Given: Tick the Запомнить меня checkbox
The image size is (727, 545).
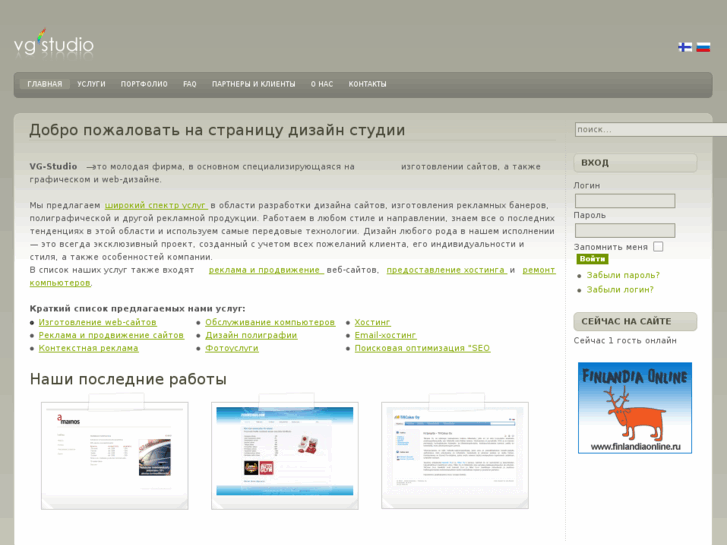Looking at the screenshot, I should (x=658, y=246).
